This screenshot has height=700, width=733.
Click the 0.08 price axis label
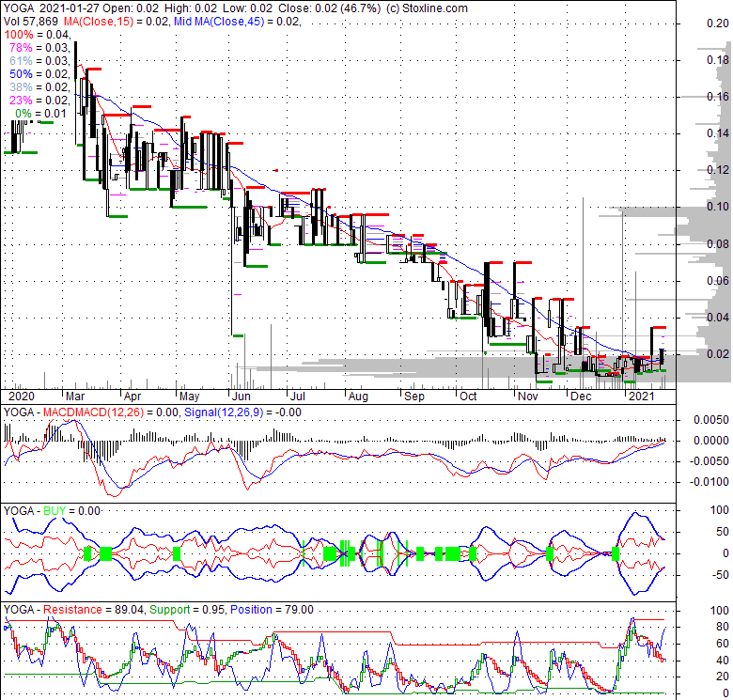point(718,244)
